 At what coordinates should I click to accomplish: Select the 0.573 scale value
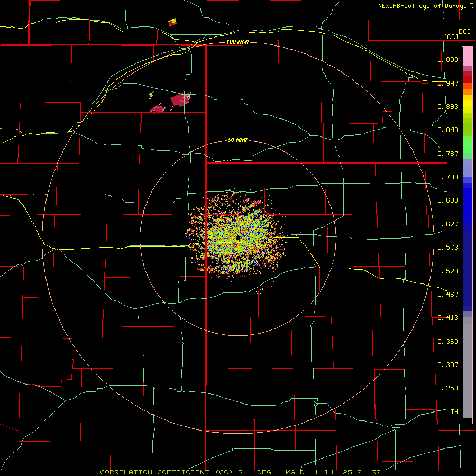click(448, 248)
